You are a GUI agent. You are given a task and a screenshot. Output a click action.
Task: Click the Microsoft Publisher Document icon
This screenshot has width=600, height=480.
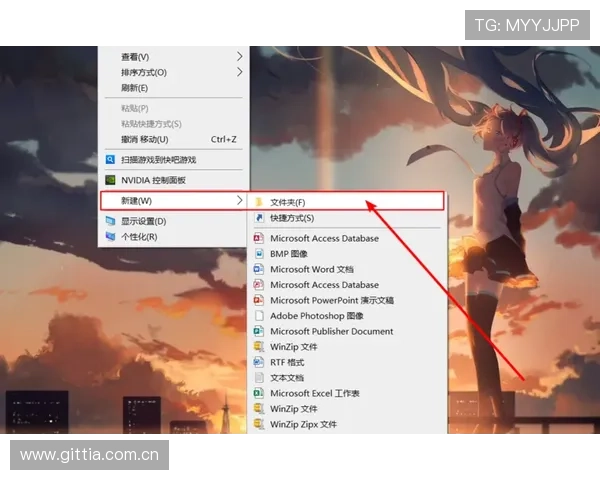coord(259,331)
